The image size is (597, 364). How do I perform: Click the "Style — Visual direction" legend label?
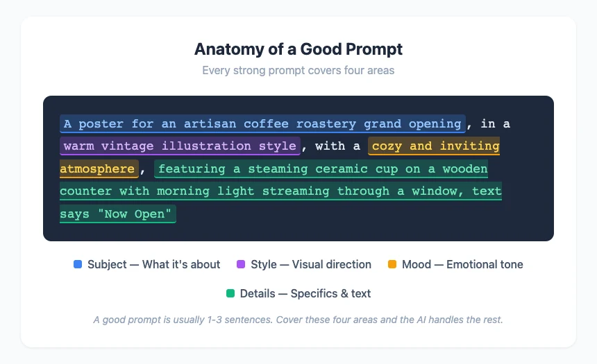click(311, 264)
